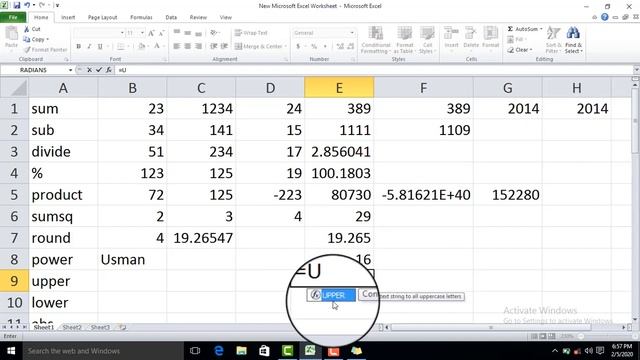Open Microsoft Edge from the taskbar

(x=219, y=351)
